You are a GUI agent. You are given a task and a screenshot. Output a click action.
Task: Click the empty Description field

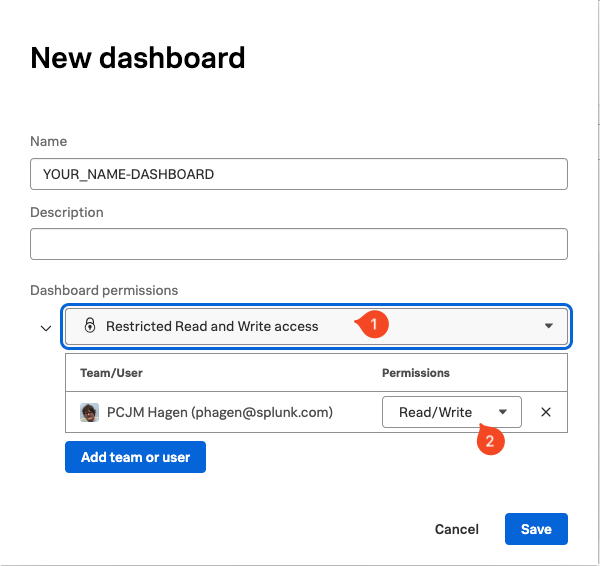pos(299,244)
